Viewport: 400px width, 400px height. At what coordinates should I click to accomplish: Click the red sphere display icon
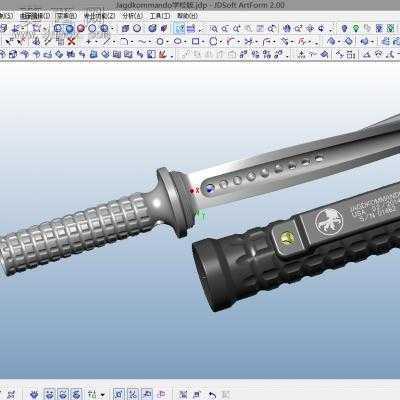[81, 29]
